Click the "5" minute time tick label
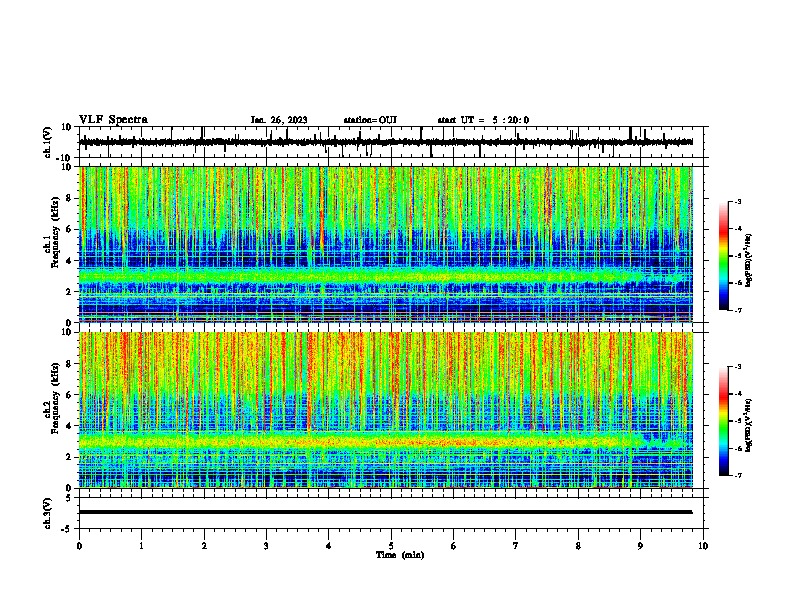Screen dimensions: 792x612 coord(391,546)
